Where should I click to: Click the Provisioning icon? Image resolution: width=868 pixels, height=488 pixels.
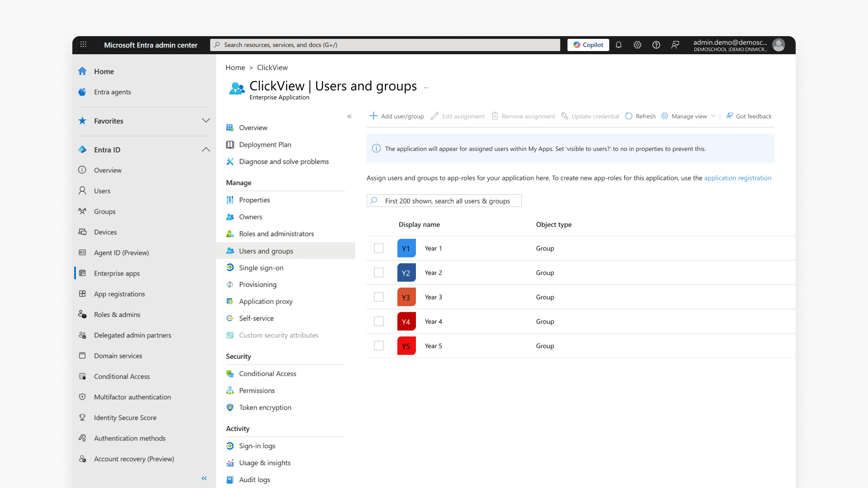(x=230, y=285)
